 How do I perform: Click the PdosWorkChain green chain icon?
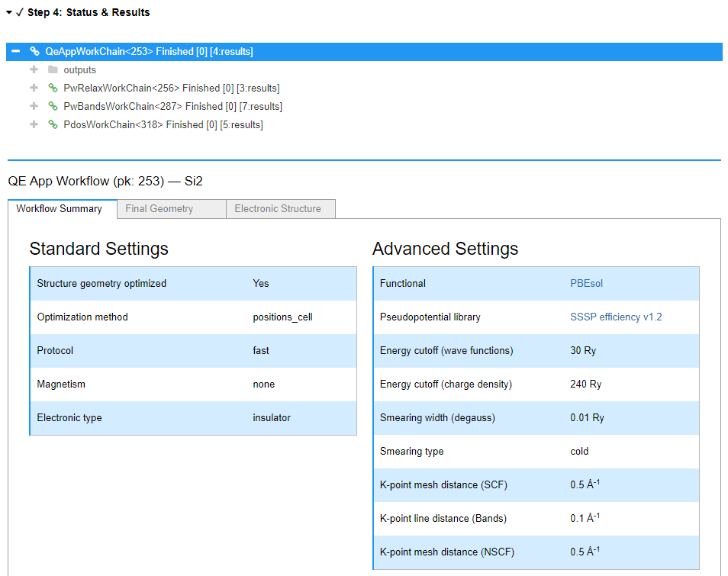[x=53, y=124]
